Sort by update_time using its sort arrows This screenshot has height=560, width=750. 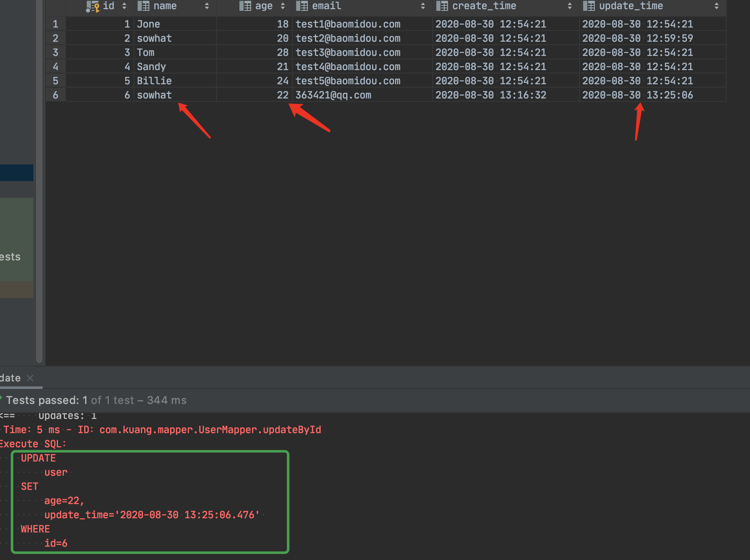click(717, 6)
